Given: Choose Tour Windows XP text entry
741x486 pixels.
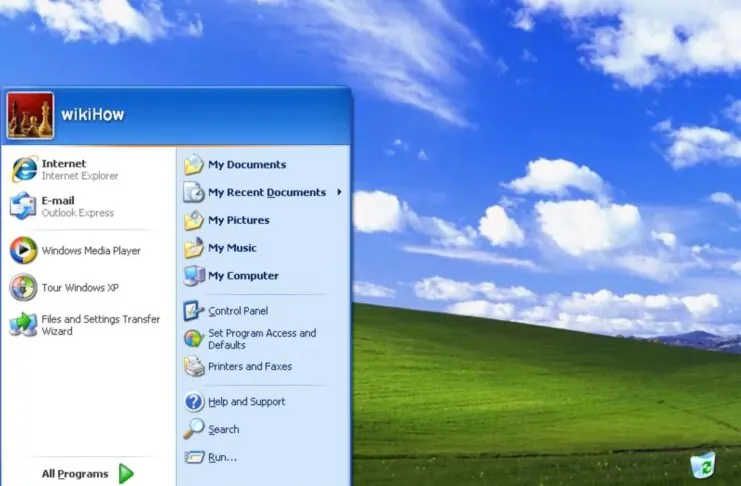Looking at the screenshot, I should coord(80,287).
